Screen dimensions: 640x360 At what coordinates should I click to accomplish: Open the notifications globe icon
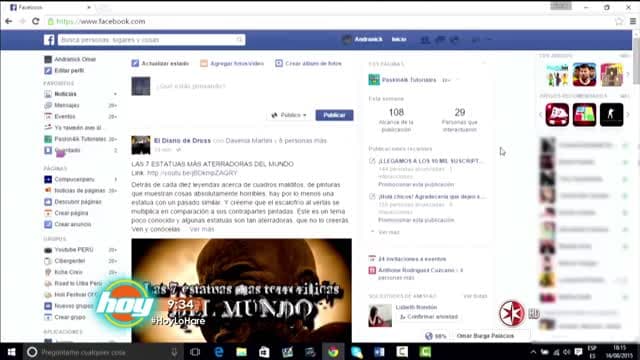(x=454, y=40)
